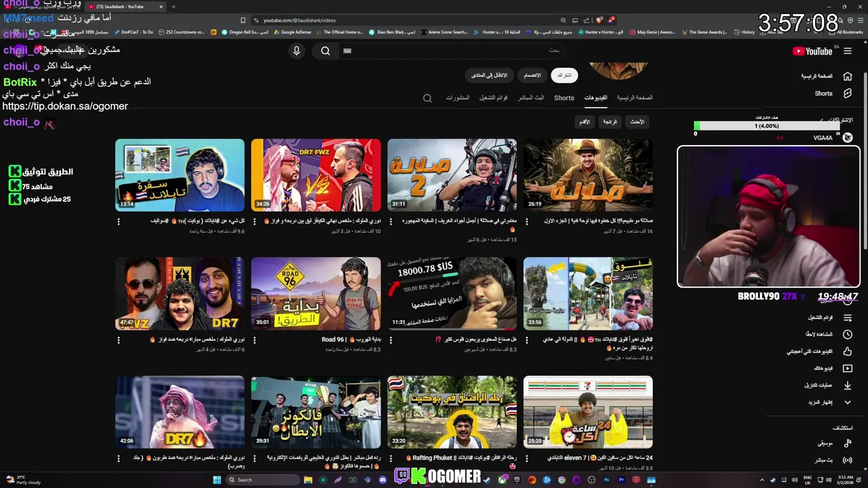Open the 31:11 صلالة 2 paragliding video thumbnail
This screenshot has width=868, height=488.
pyautogui.click(x=452, y=174)
